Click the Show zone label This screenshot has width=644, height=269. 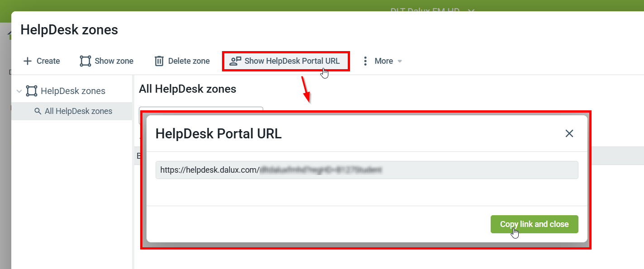(x=114, y=61)
